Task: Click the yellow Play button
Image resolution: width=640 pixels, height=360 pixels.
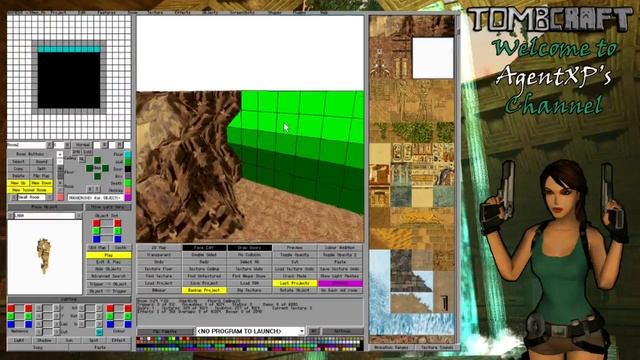Action: (109, 255)
